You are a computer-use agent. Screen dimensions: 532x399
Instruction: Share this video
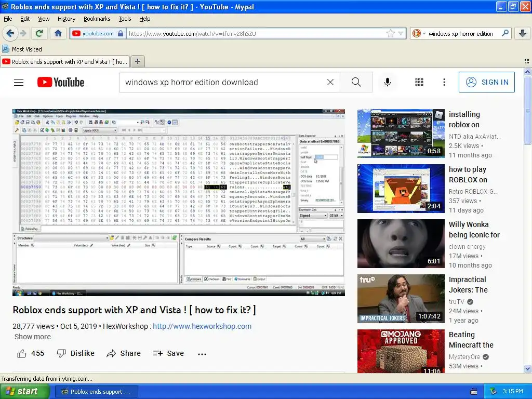(x=124, y=353)
